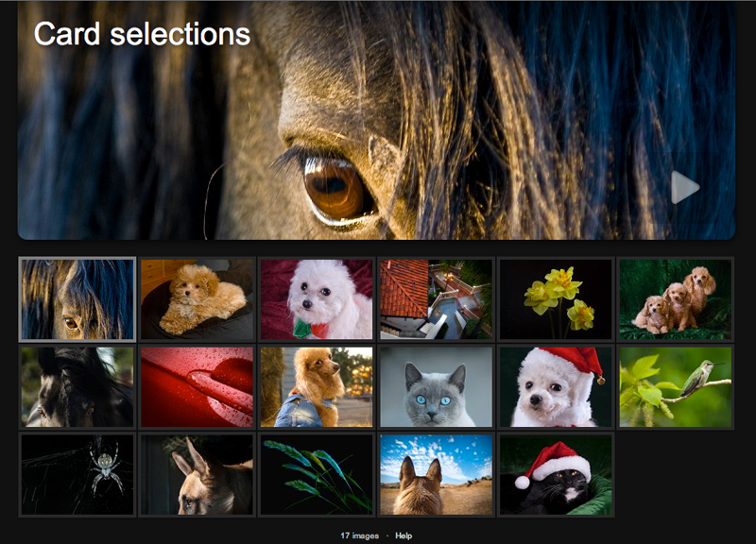Select the tan puppy on cushion thumbnail
Viewport: 756px width, 544px height.
pos(197,299)
